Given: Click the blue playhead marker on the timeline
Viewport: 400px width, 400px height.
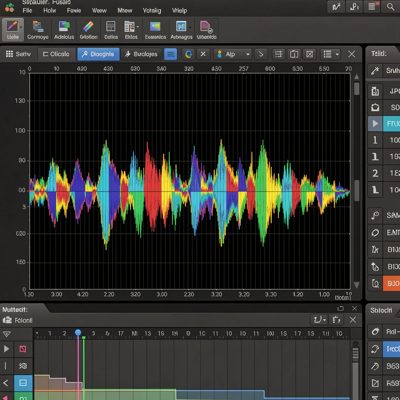Looking at the screenshot, I should (78, 333).
